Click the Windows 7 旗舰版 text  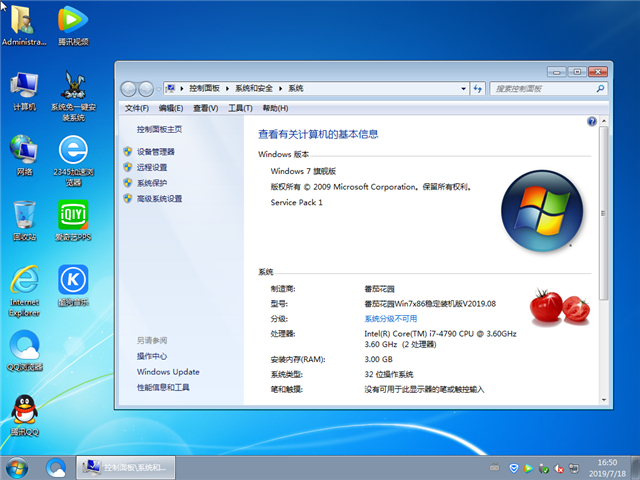[303, 171]
